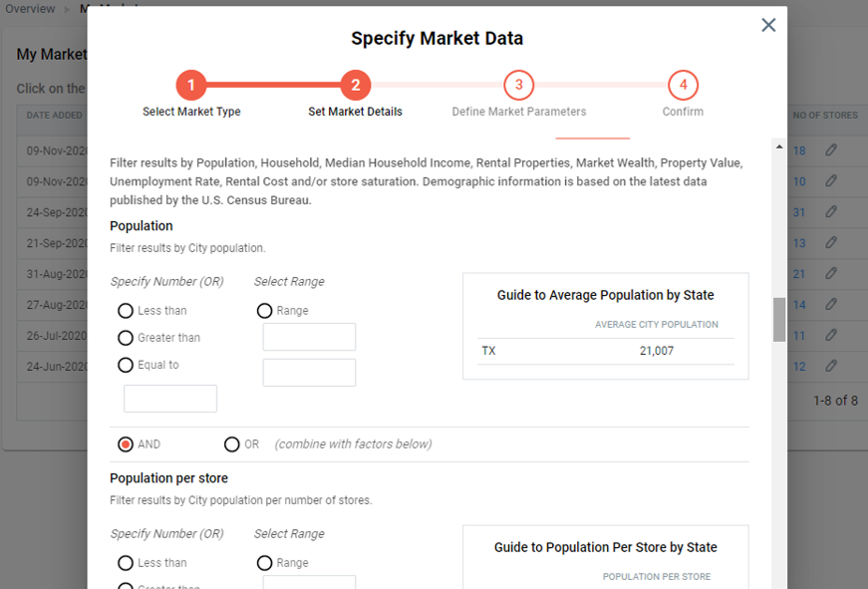Click the 1-8 of 8 pagination text
Screen dimensions: 868x589
click(x=835, y=401)
